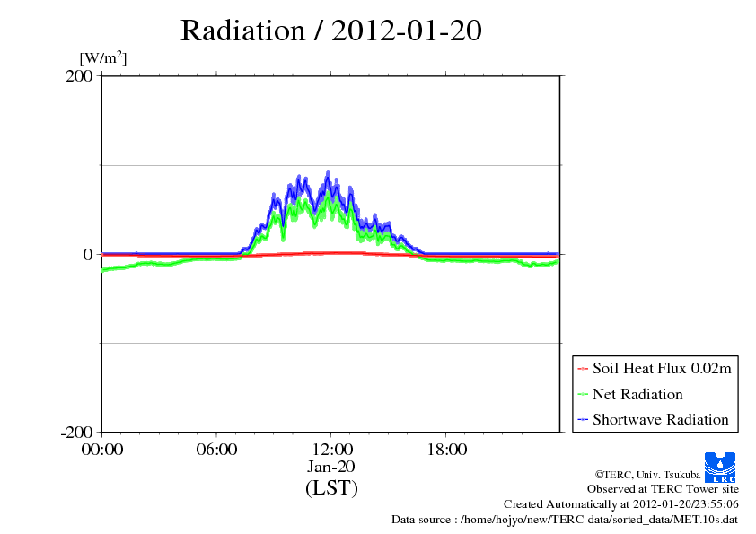The height and width of the screenshot is (534, 756).
Task: Click the TERC logo icon
Action: coord(720,468)
